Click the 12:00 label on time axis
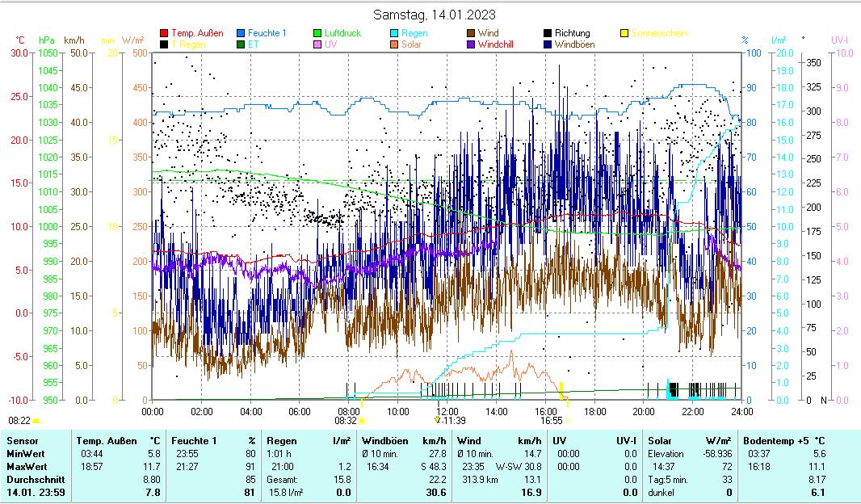 (447, 411)
